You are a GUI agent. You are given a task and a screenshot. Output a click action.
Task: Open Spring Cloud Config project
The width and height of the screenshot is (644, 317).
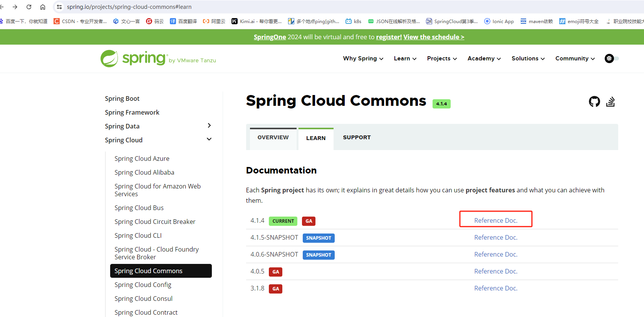point(143,285)
